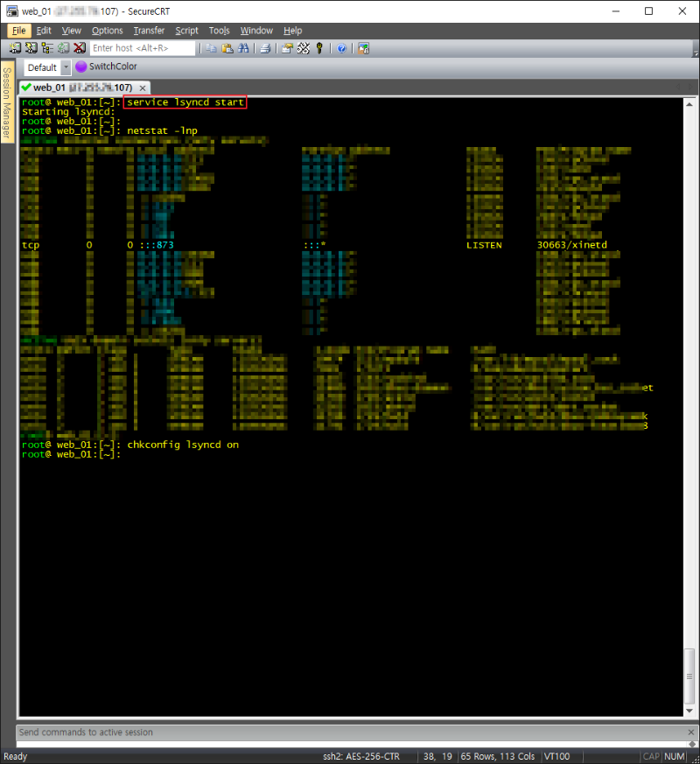
Task: Open the File menu
Action: point(18,31)
